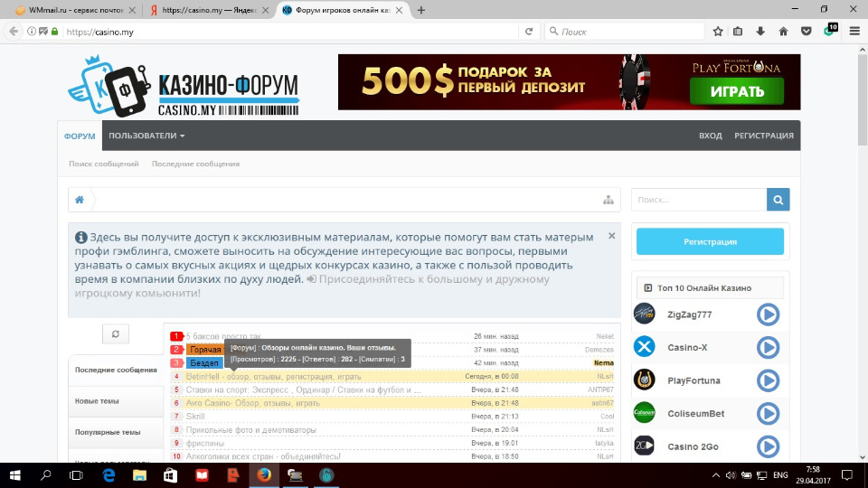Switch to the Яндекс casino.my tab
This screenshot has height=488, width=868.
tap(209, 10)
